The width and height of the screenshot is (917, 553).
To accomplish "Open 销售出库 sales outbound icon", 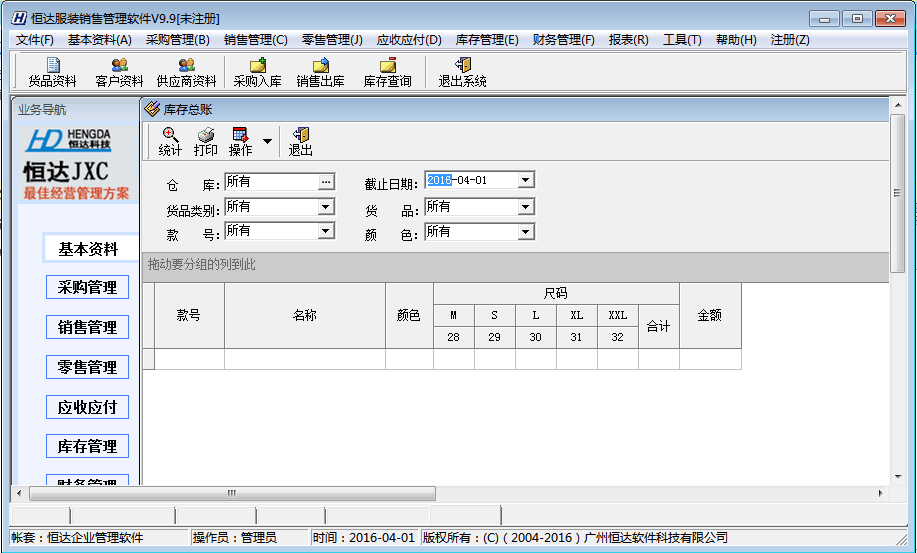I will pos(320,72).
